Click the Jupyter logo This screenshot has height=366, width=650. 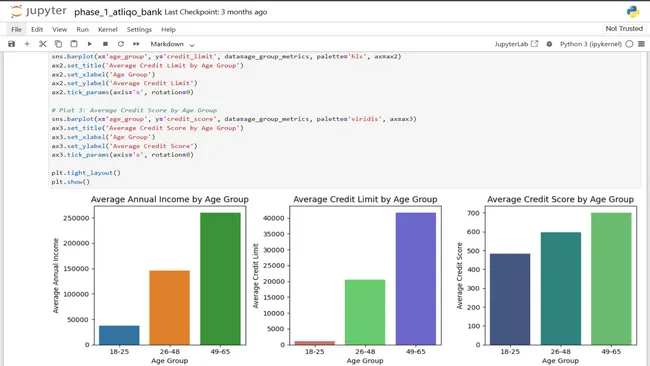click(38, 11)
